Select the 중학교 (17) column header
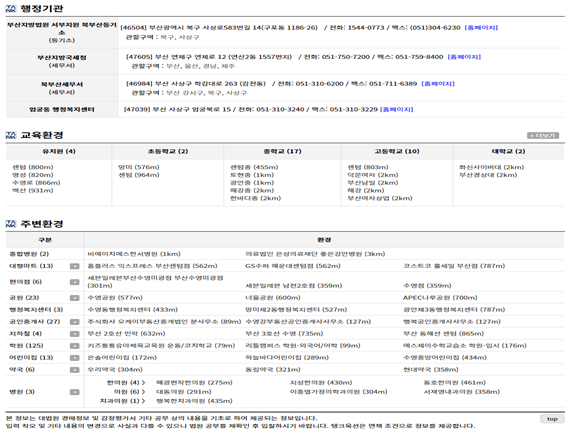 point(282,152)
